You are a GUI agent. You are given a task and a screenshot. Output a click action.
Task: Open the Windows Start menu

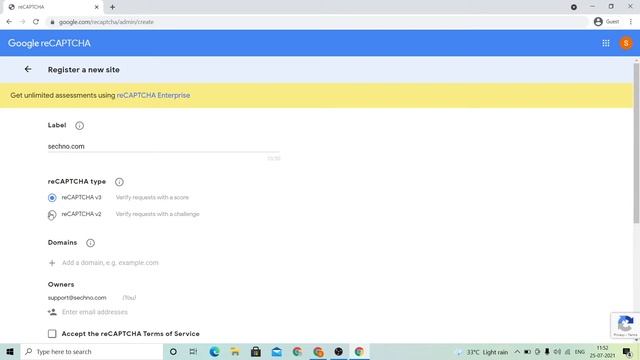10,351
